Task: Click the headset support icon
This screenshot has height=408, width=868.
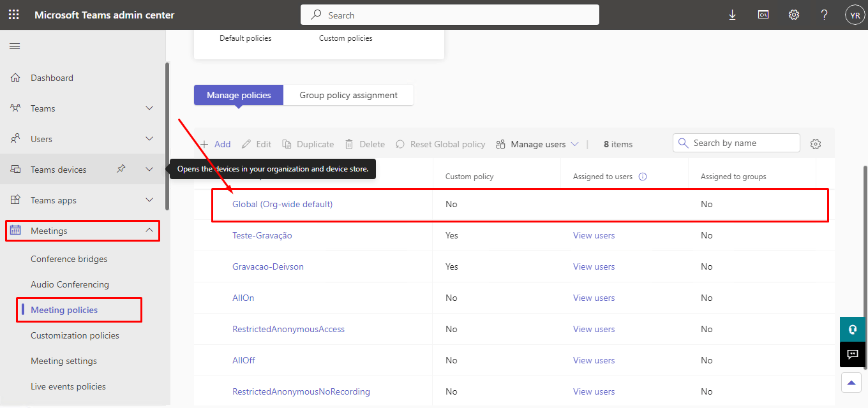Action: 852,330
